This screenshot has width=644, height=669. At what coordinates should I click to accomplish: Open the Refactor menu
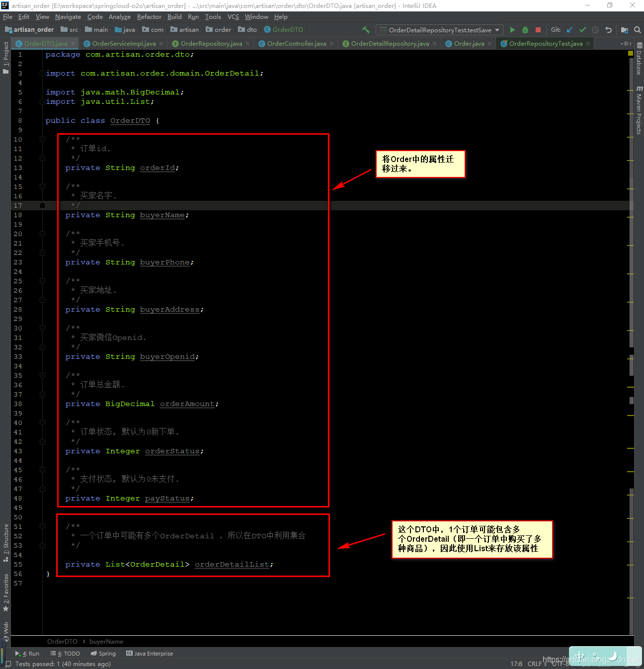(x=149, y=17)
